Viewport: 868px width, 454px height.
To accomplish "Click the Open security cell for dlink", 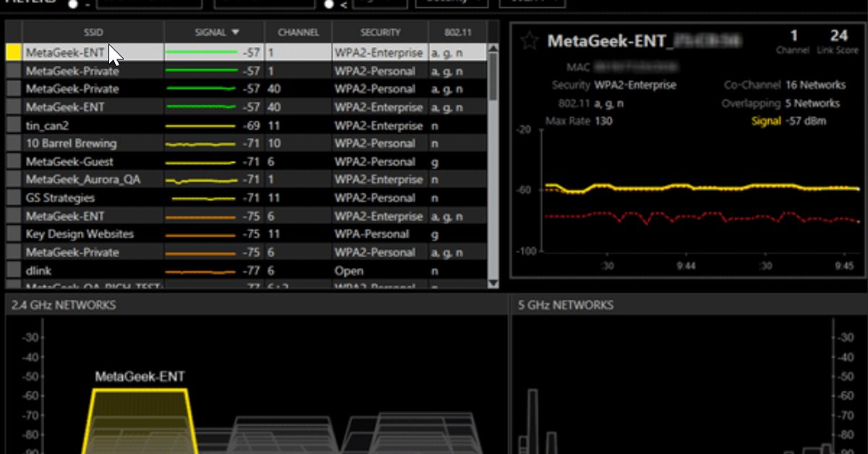I will (x=349, y=271).
